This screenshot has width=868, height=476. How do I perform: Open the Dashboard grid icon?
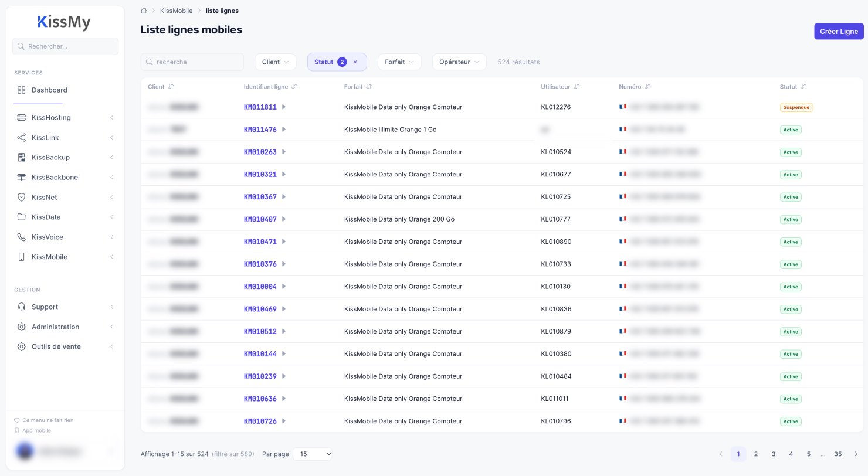[x=22, y=90]
